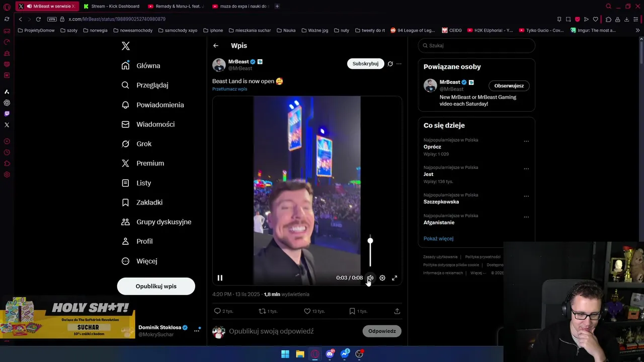644x362 pixels.
Task: Expand Więcej menu in sidebar
Action: click(x=139, y=261)
